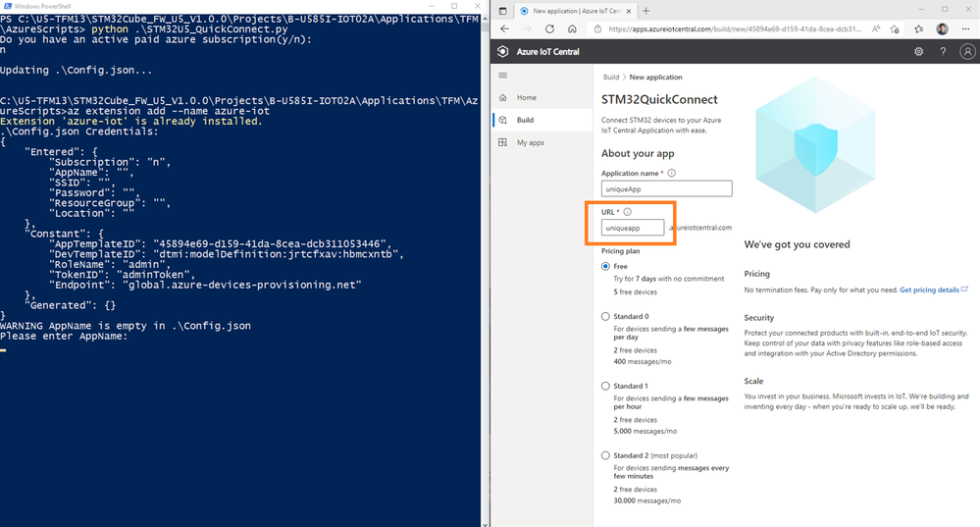Click "30,000 messages/mo" under Standard 2
This screenshot has width=980, height=527.
(646, 501)
